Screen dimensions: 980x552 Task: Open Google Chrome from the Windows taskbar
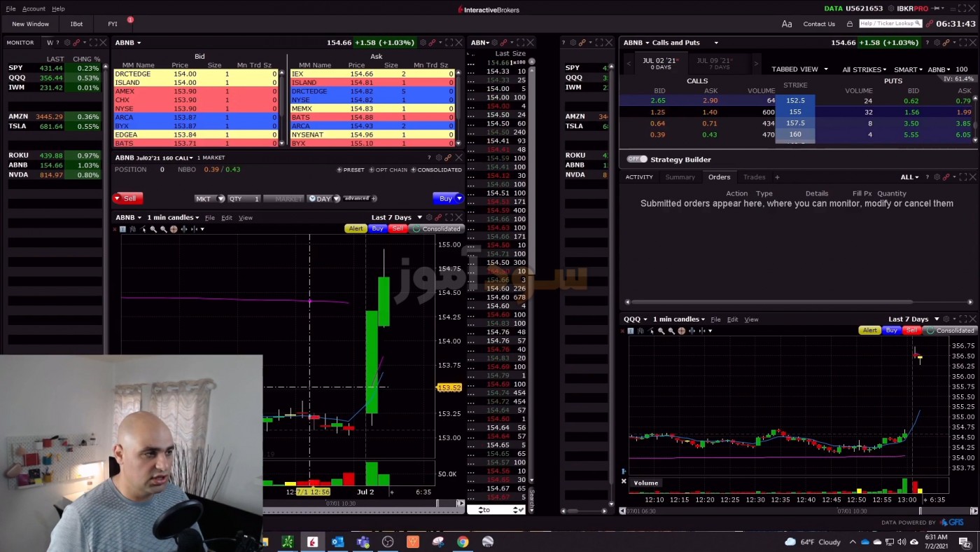[463, 541]
